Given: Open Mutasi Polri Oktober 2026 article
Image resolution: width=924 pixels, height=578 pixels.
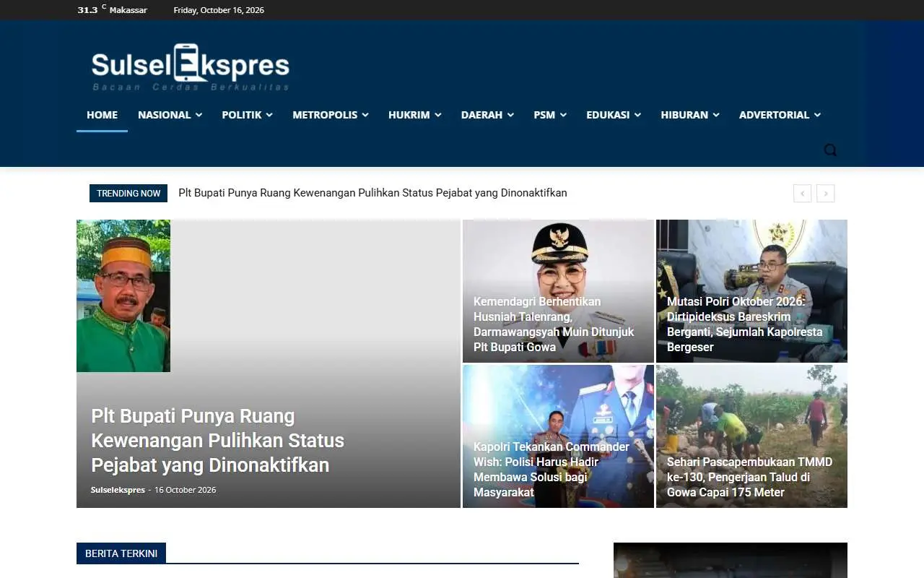Looking at the screenshot, I should (x=744, y=324).
